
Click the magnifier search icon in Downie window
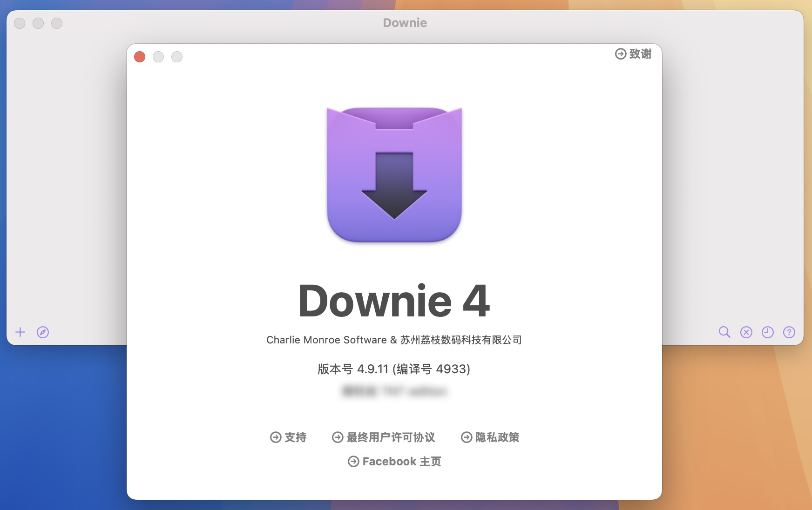pos(724,332)
